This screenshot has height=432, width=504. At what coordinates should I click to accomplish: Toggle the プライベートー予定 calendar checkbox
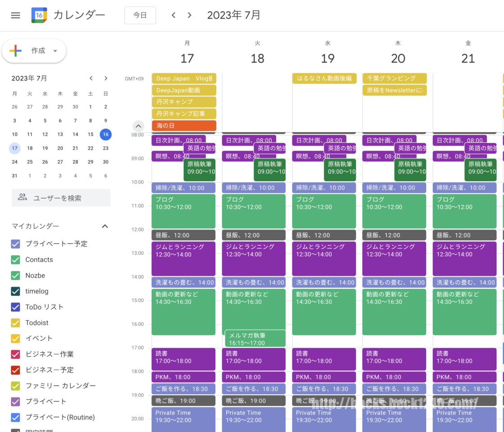[x=15, y=244]
